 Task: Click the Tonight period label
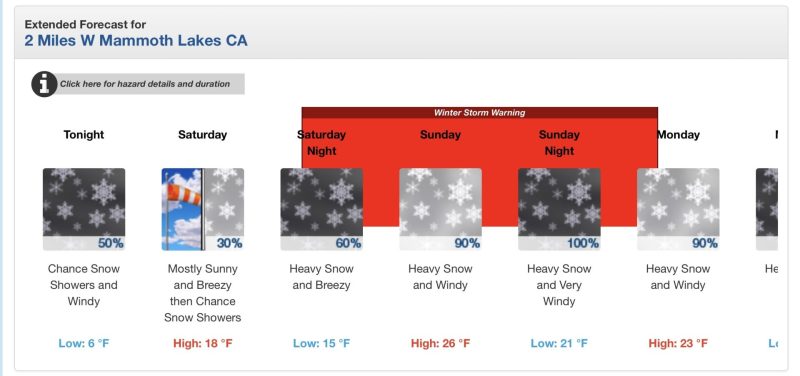(84, 135)
